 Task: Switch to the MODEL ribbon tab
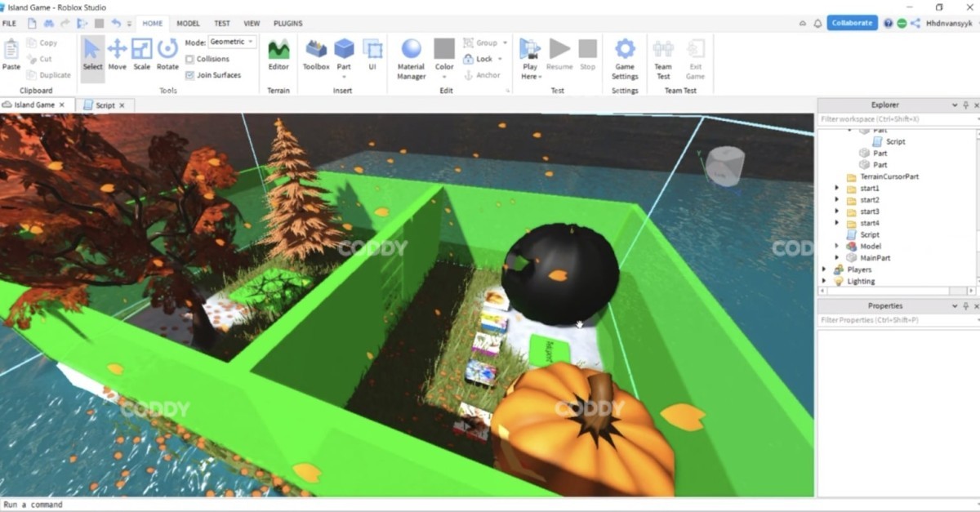coord(188,24)
